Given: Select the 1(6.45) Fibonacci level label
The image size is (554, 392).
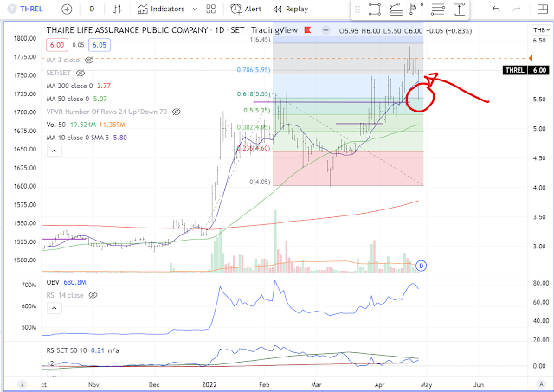Looking at the screenshot, I should (x=260, y=40).
